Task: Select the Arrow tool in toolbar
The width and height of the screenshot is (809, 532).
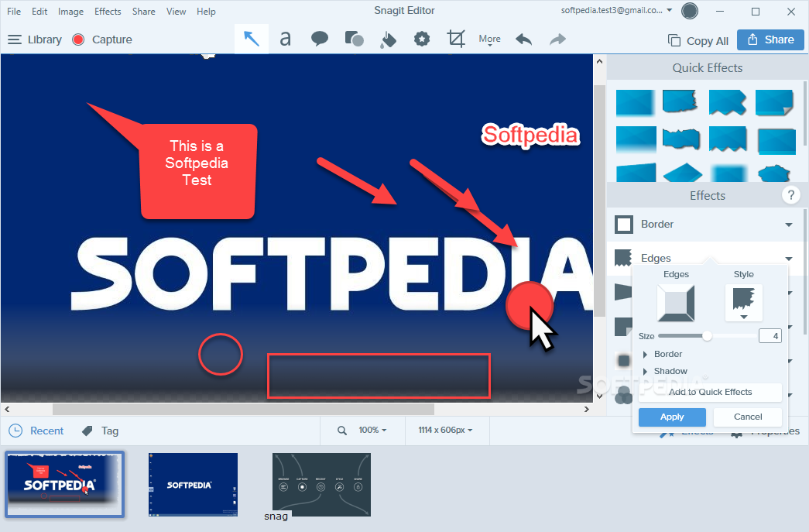Action: [x=252, y=39]
